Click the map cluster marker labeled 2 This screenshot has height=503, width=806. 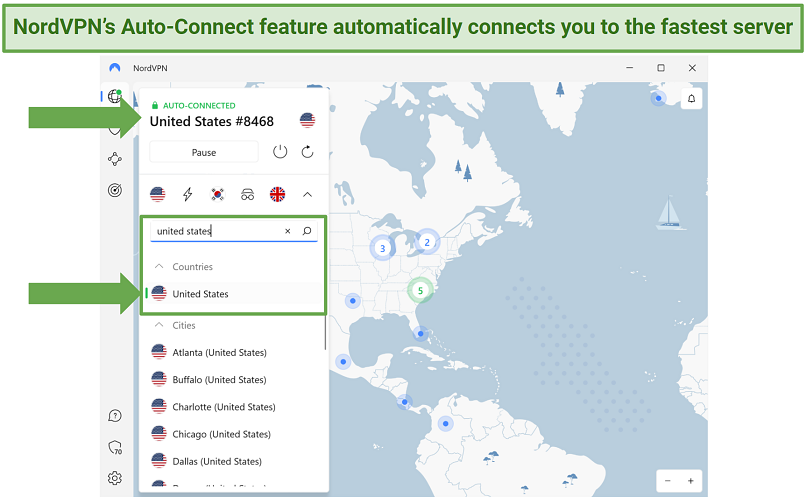pos(427,242)
